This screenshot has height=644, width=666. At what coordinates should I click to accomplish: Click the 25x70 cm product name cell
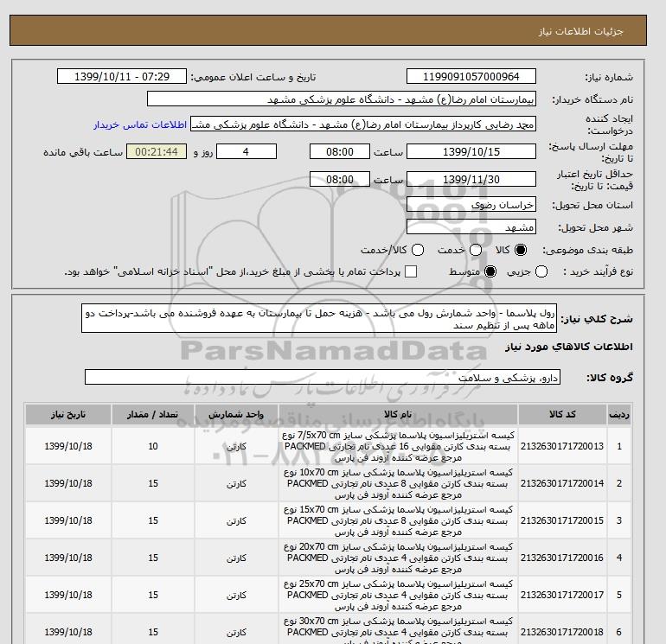(398, 595)
